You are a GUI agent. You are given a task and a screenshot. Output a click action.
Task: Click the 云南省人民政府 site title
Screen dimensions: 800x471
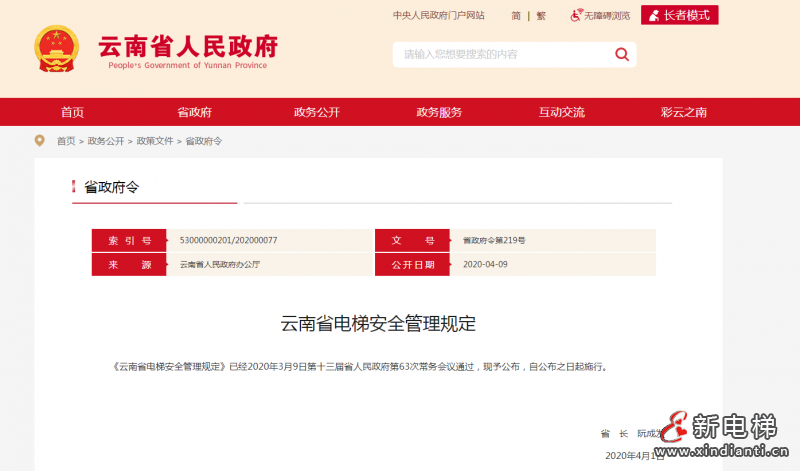point(188,46)
